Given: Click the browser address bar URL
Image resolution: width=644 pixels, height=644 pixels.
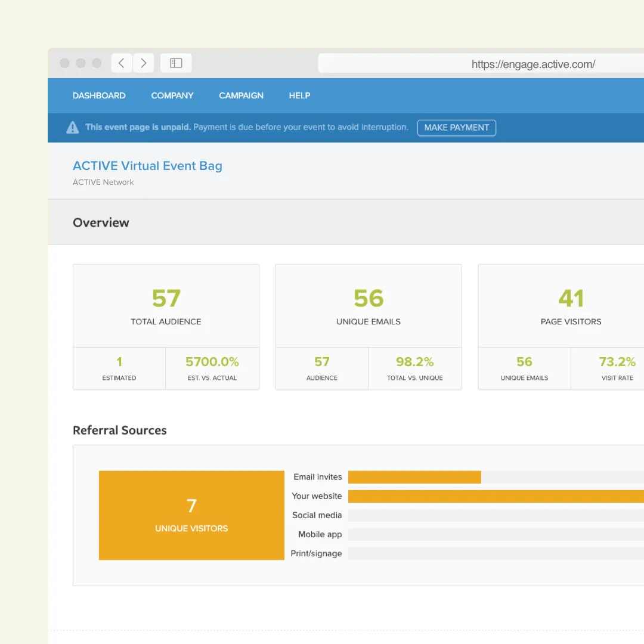Looking at the screenshot, I should pos(533,64).
